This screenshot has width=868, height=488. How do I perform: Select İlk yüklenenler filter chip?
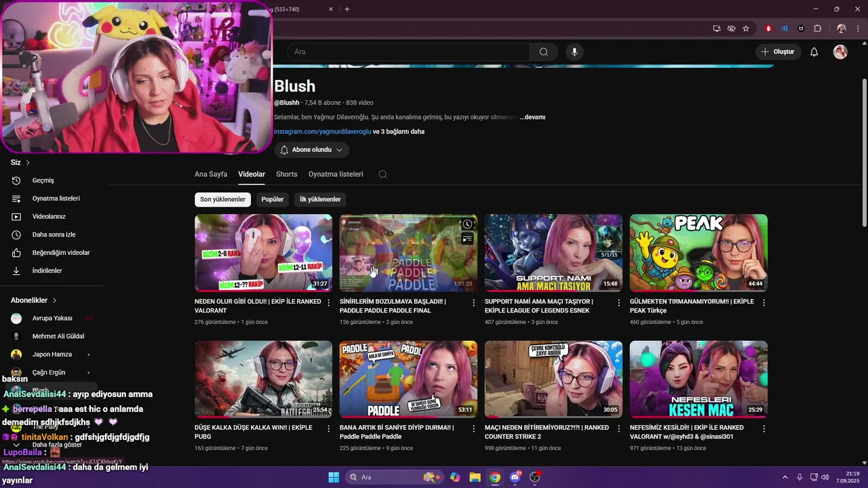pyautogui.click(x=320, y=199)
